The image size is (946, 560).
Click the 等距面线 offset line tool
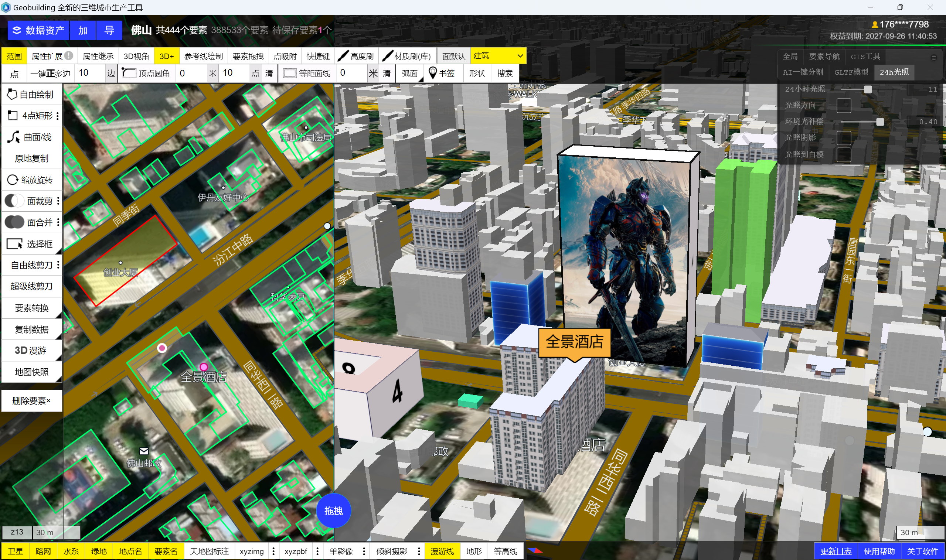click(x=307, y=73)
